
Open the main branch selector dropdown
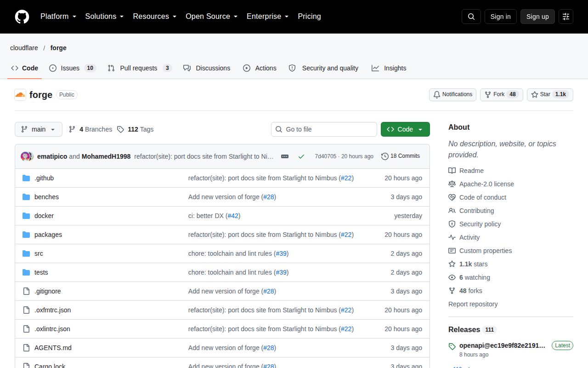pos(38,129)
